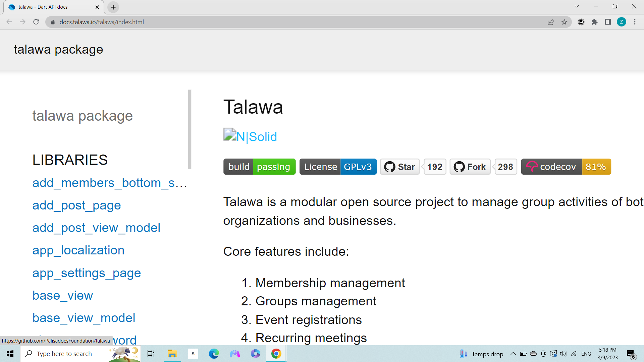
Task: Open the base_view_model library link
Action: [84, 318]
